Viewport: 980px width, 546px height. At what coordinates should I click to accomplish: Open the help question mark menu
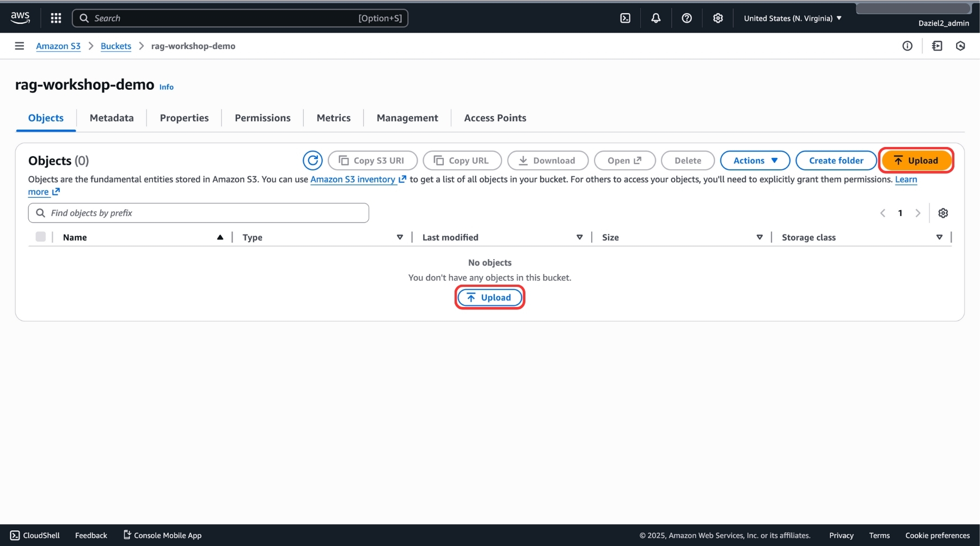tap(687, 18)
